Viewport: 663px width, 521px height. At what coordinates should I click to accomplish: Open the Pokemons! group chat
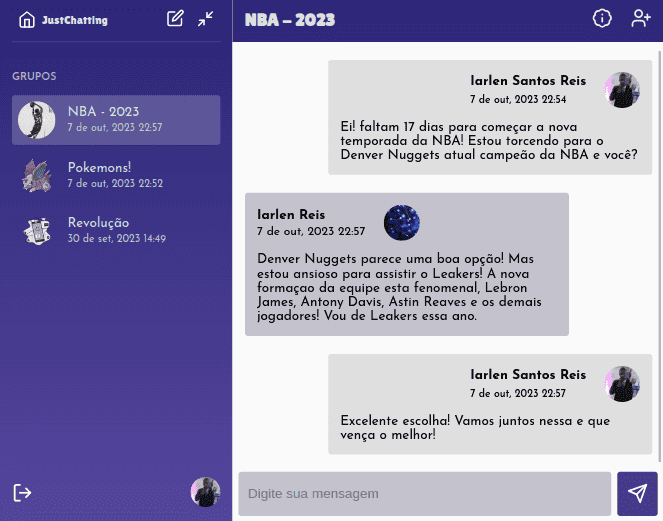click(116, 175)
